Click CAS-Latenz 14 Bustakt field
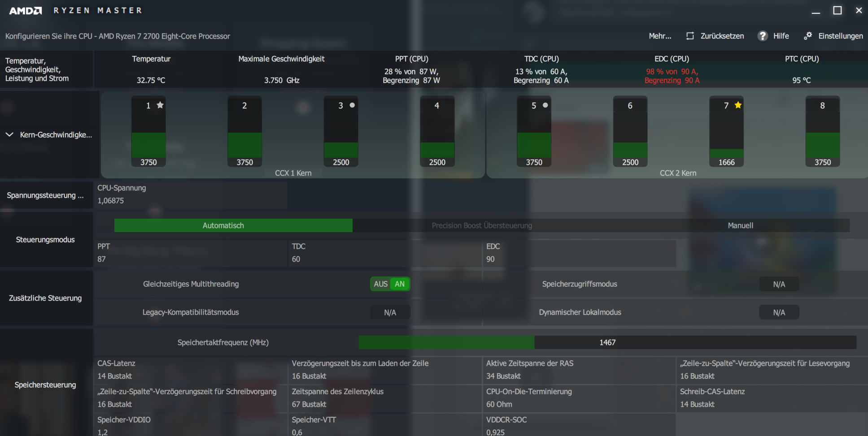The image size is (868, 436). click(191, 370)
